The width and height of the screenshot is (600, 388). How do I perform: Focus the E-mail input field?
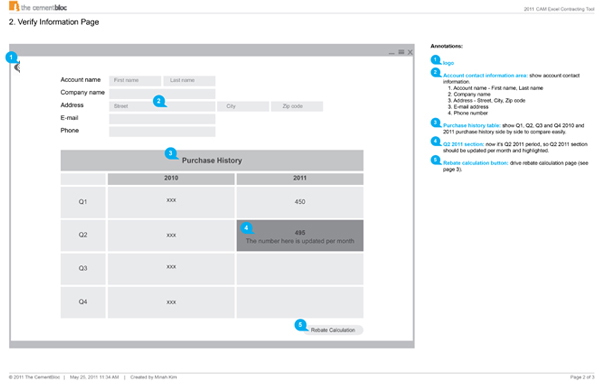[x=162, y=119]
